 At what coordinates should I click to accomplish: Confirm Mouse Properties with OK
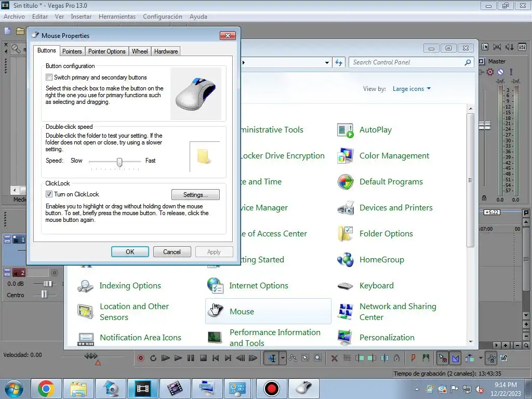[130, 252]
